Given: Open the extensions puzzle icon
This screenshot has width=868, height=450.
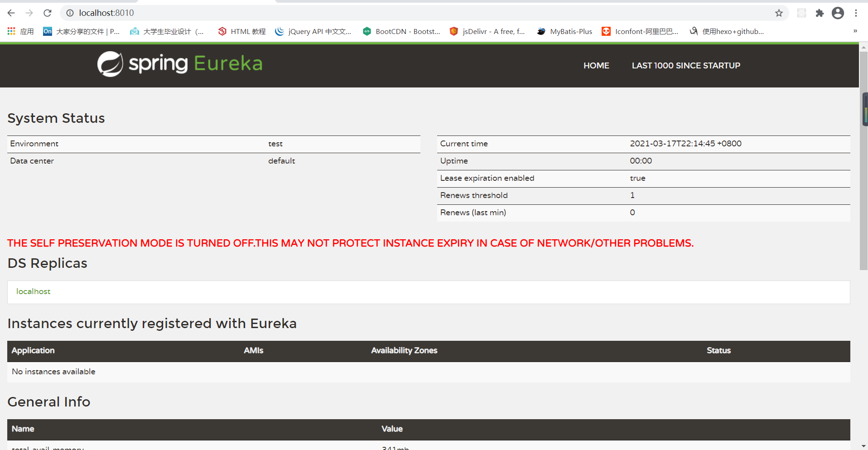Looking at the screenshot, I should point(820,13).
